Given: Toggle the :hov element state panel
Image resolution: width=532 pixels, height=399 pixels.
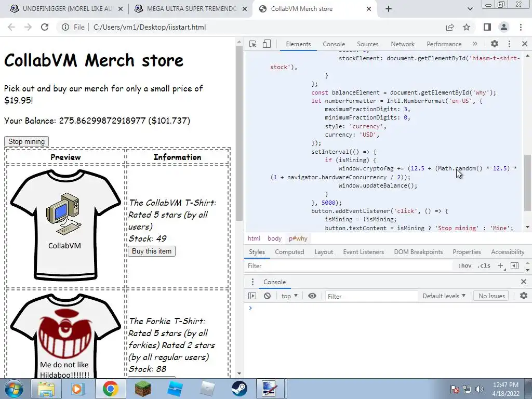Looking at the screenshot, I should coord(465,265).
